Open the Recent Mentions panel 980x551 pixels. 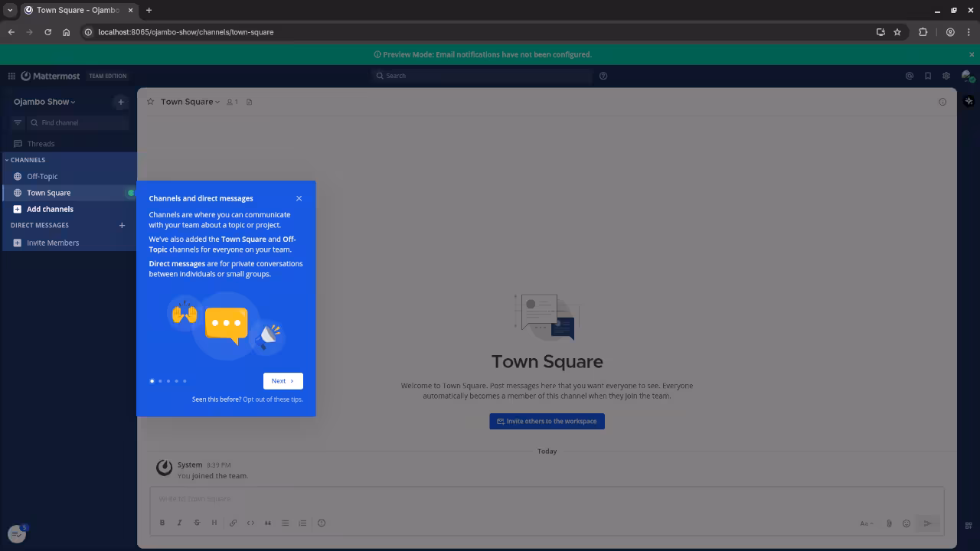coord(910,76)
